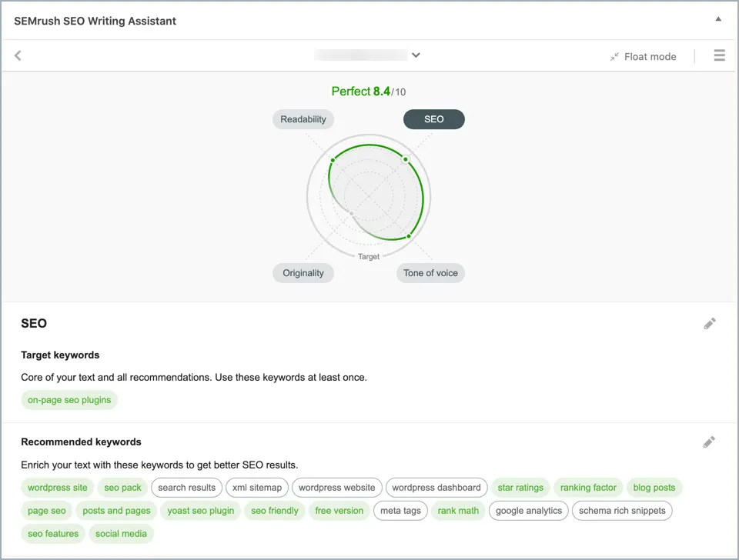Viewport: 739px width, 560px height.
Task: Click the 'free version' keyword tag
Action: (339, 511)
